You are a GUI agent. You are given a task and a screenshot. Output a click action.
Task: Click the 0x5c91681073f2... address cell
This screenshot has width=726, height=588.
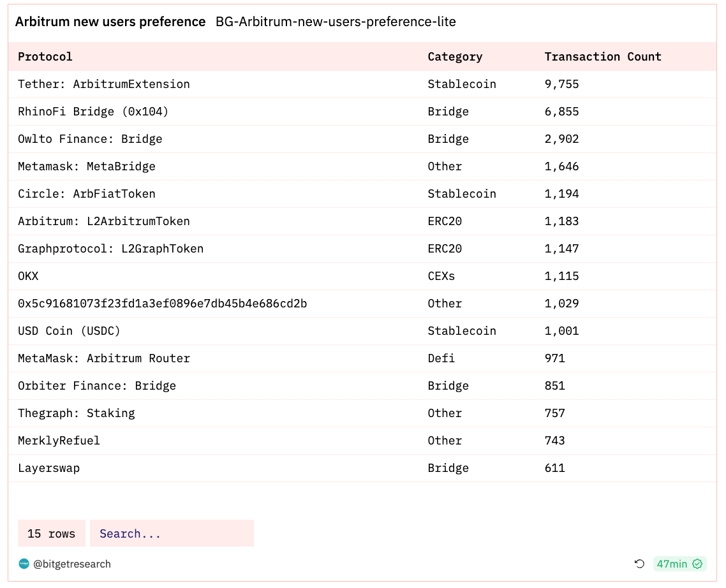162,304
